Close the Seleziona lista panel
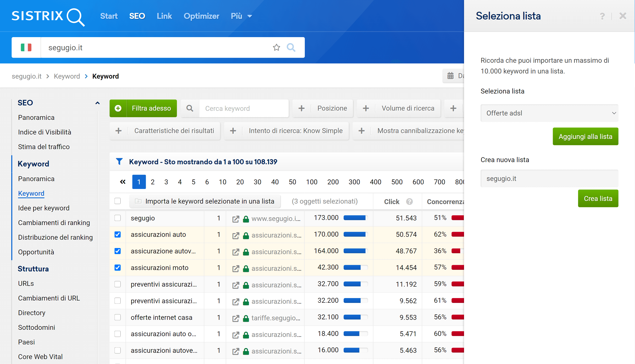 click(x=623, y=16)
